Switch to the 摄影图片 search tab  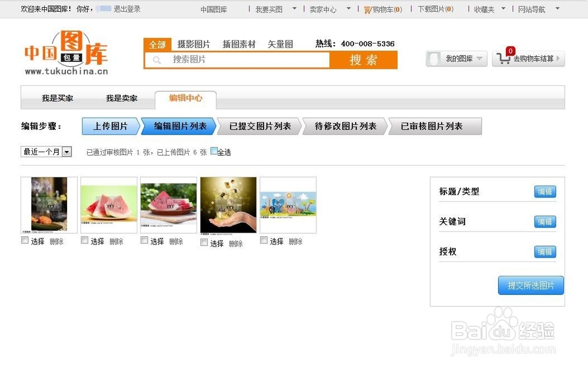pyautogui.click(x=194, y=44)
